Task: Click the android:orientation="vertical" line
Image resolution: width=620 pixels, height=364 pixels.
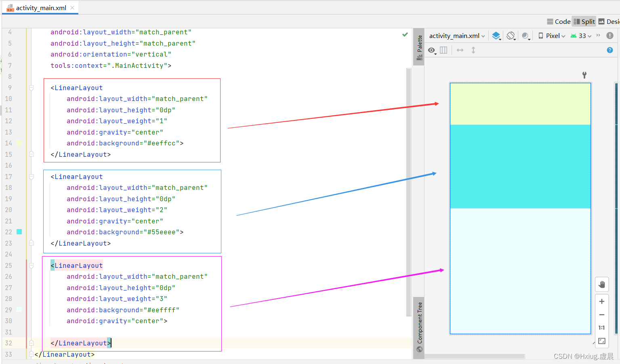Action: click(x=111, y=54)
